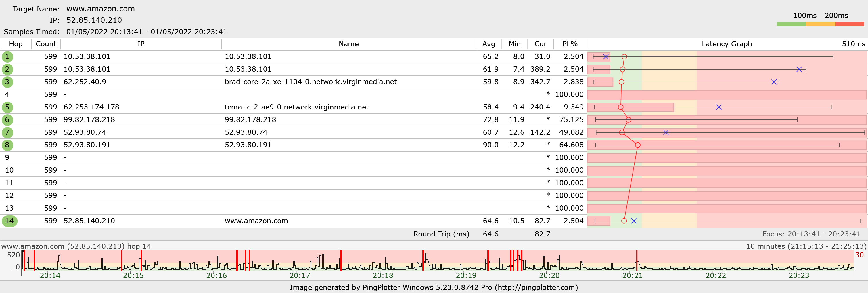Image resolution: width=868 pixels, height=293 pixels.
Task: Click the PL% column header
Action: coord(570,44)
